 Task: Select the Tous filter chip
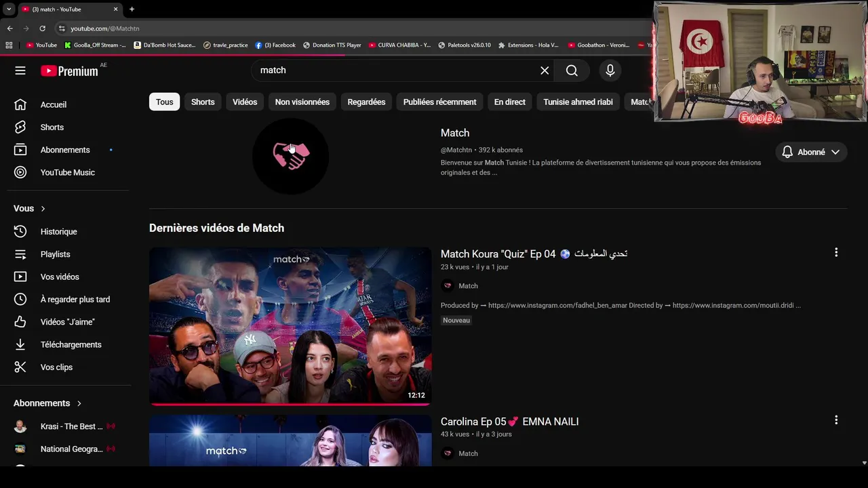coord(164,102)
